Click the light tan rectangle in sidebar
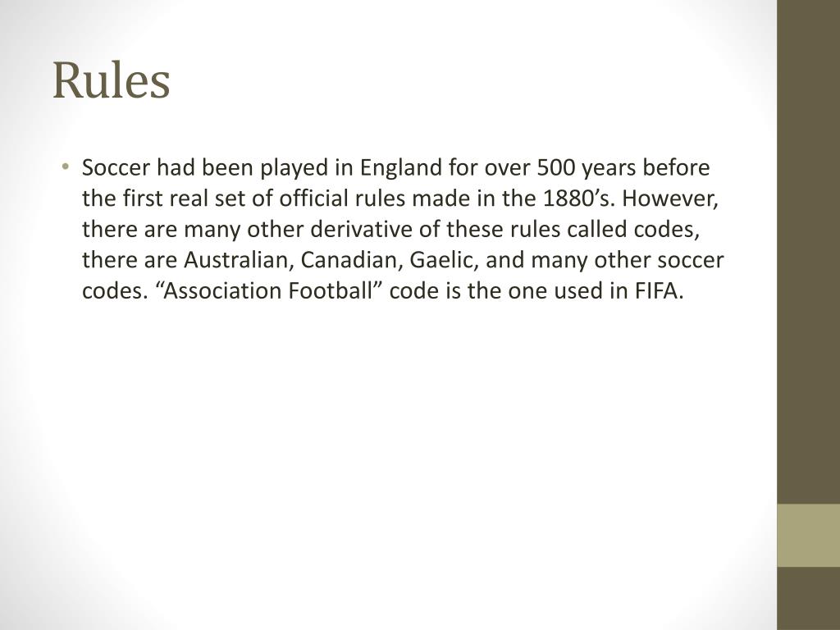 808,535
